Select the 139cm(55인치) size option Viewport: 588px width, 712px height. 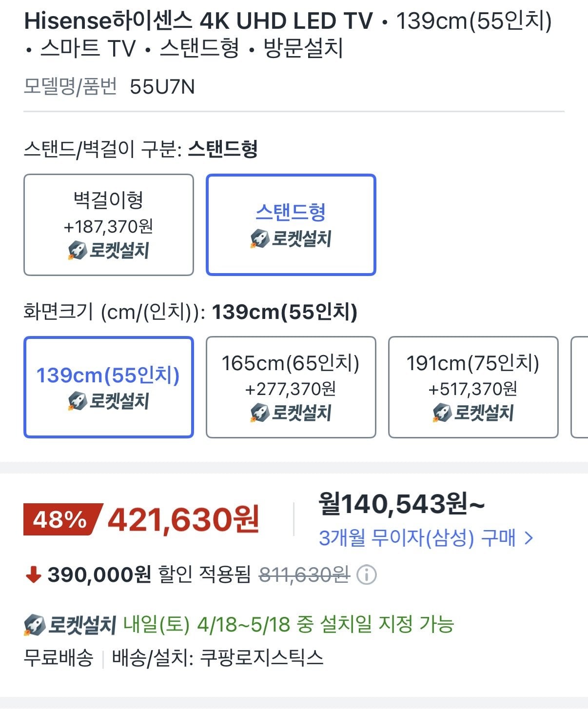tap(108, 385)
